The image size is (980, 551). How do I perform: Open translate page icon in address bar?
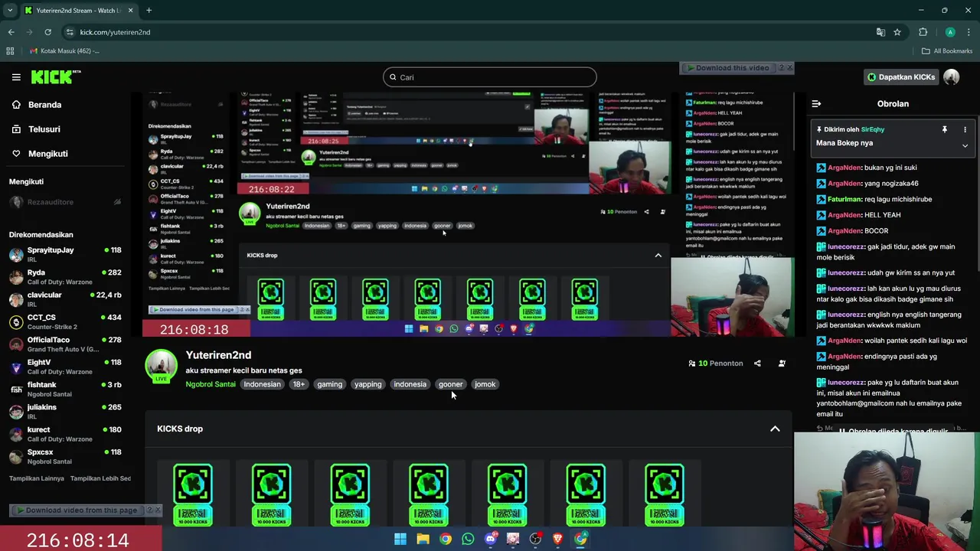point(880,32)
